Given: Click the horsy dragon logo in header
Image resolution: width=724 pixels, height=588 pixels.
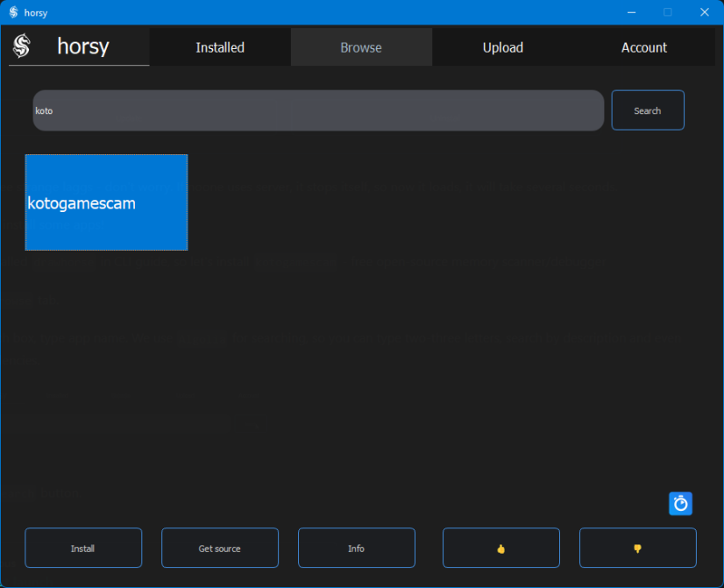Looking at the screenshot, I should [x=22, y=46].
